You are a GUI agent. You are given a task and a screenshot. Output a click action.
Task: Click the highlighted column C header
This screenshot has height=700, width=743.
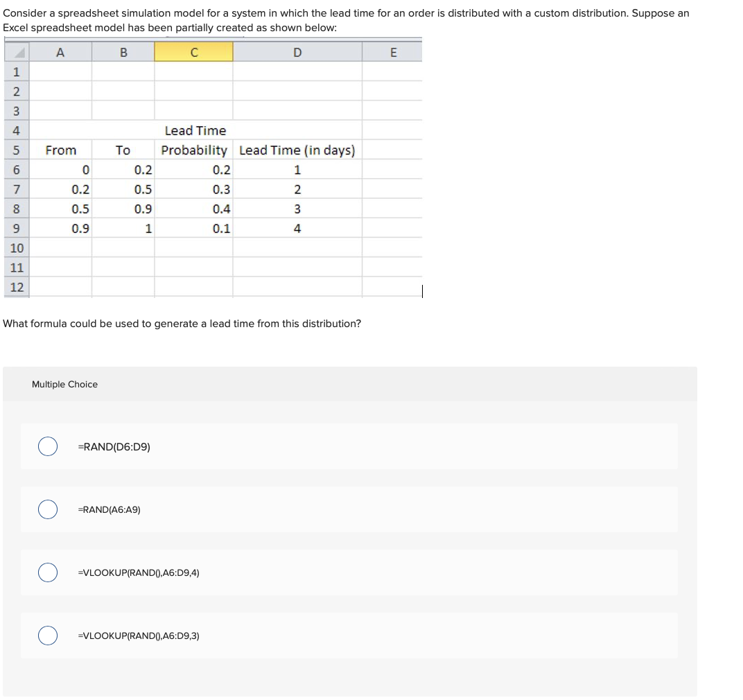193,51
